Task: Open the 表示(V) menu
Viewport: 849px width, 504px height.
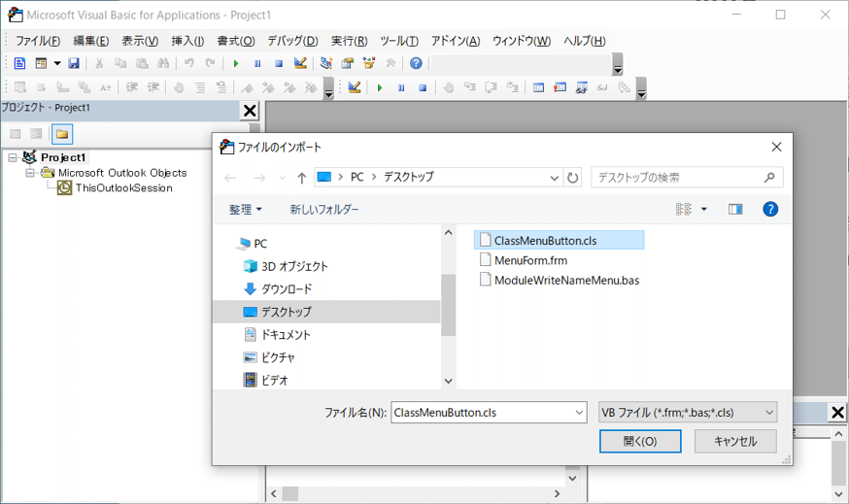Action: (x=140, y=41)
